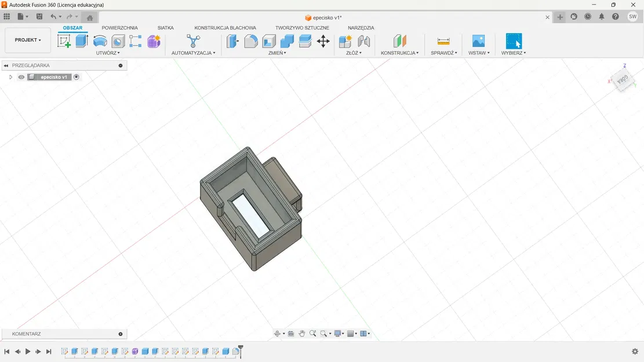Click the ViewCube in the corner
This screenshot has height=362, width=644.
click(622, 79)
